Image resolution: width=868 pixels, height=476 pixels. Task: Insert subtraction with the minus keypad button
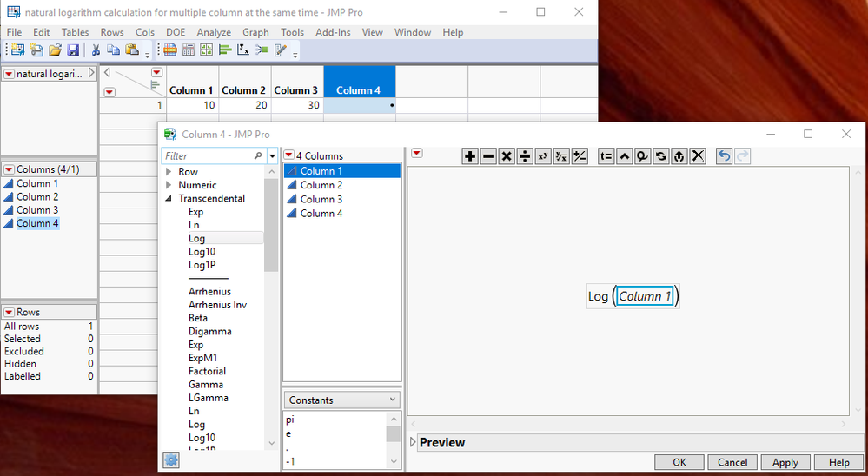488,156
